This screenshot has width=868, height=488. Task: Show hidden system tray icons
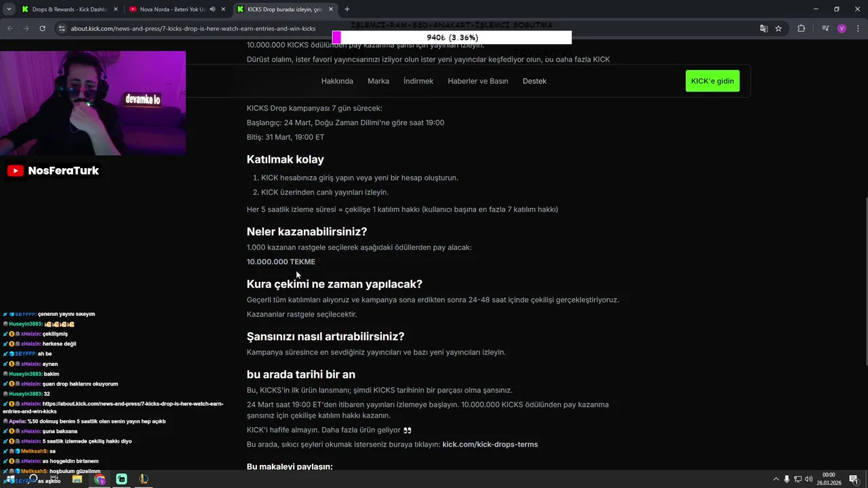777,479
